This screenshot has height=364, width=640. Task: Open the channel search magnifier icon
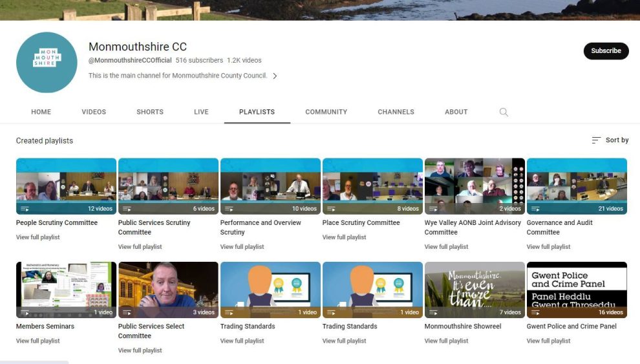point(504,112)
